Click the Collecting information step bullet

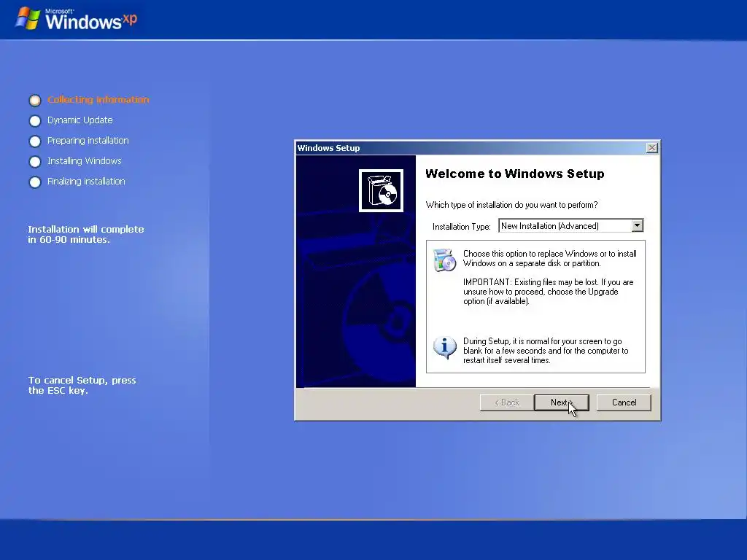tap(35, 101)
